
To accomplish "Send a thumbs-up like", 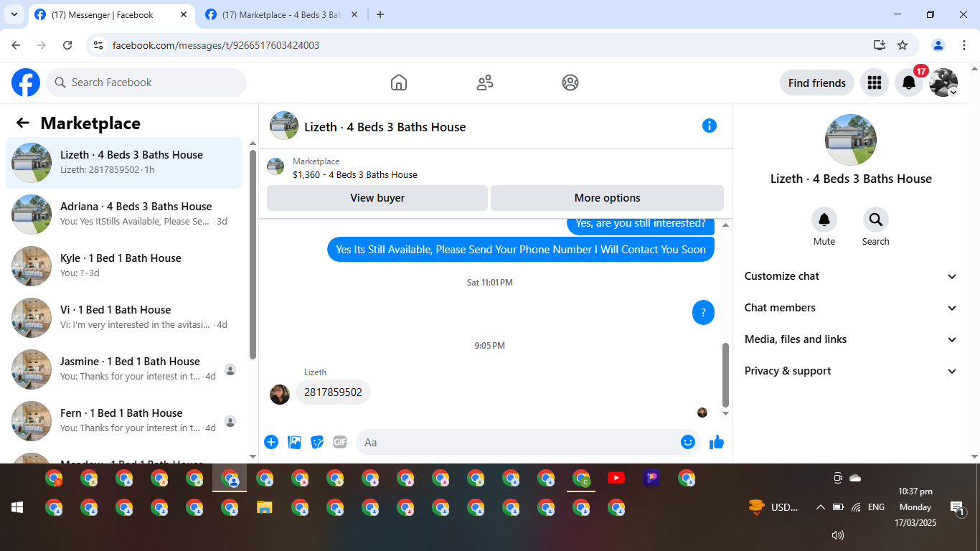I will tap(717, 442).
